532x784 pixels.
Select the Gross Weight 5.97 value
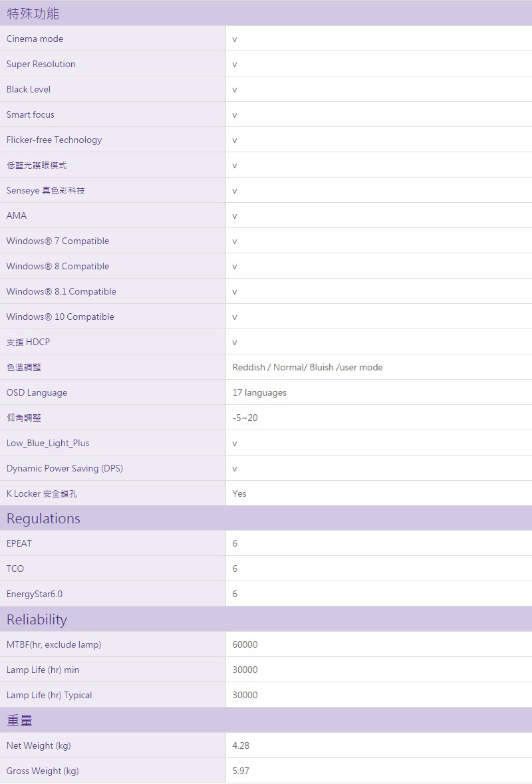coord(241,771)
